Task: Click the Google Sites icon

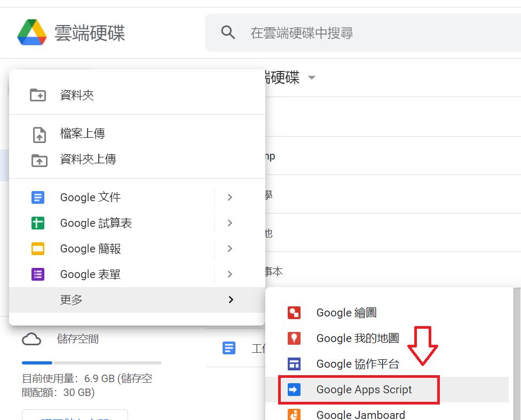Action: 294,364
